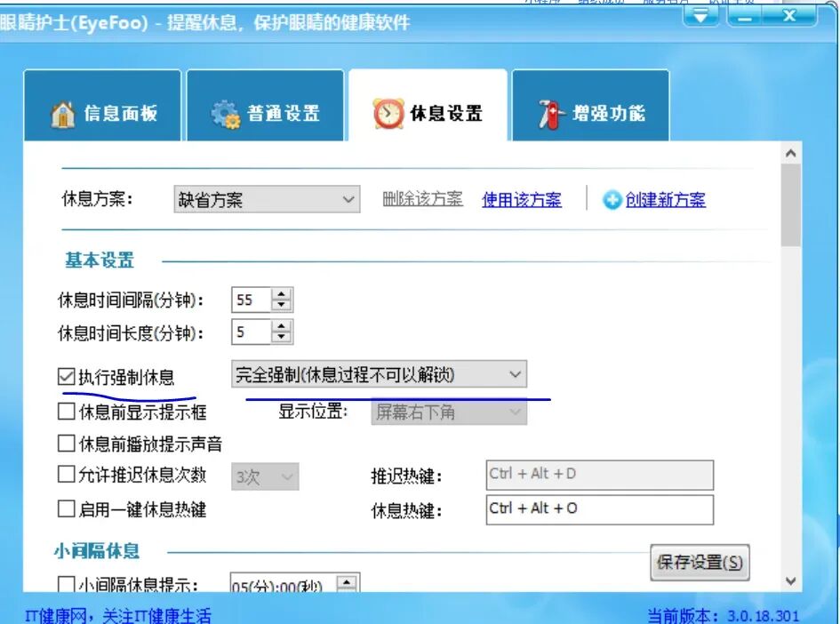Image resolution: width=840 pixels, height=624 pixels.
Task: Click the 基本设置 section heading
Action: pyautogui.click(x=100, y=260)
